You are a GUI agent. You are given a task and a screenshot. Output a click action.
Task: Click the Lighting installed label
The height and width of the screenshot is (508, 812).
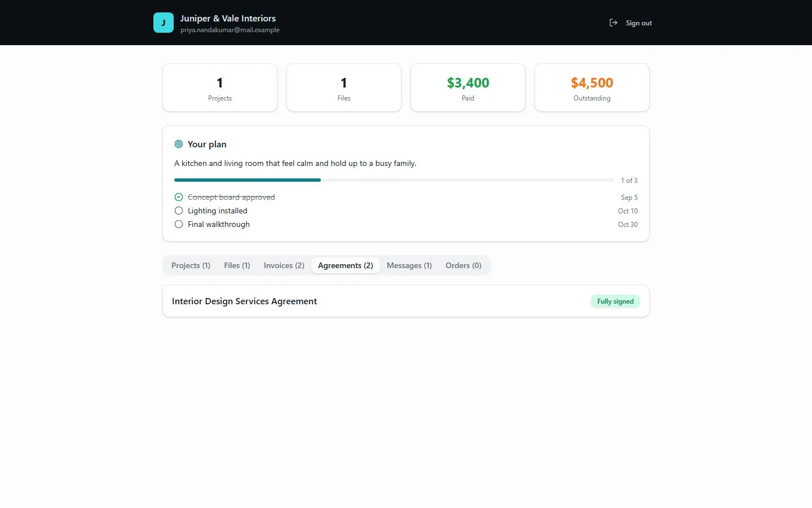218,211
